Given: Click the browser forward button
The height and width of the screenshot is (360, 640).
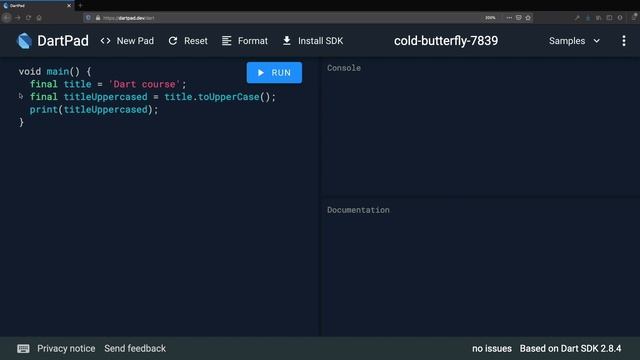Looking at the screenshot, I should click(x=18, y=18).
